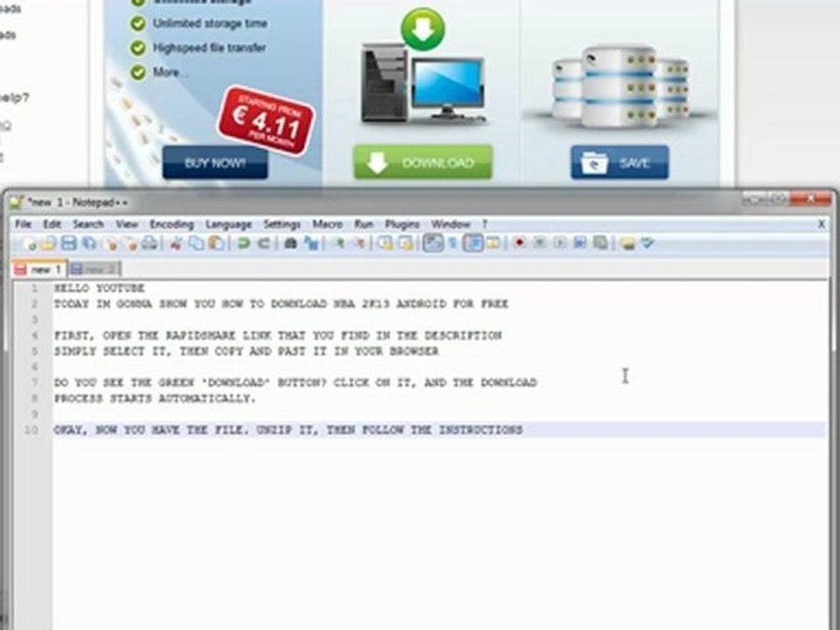Open the Language menu
840x630 pixels.
click(228, 224)
